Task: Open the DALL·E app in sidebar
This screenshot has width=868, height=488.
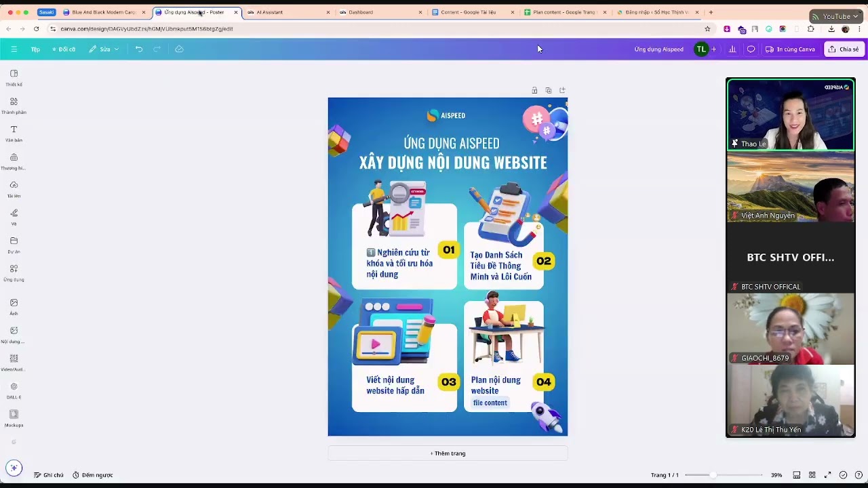Action: click(x=14, y=390)
